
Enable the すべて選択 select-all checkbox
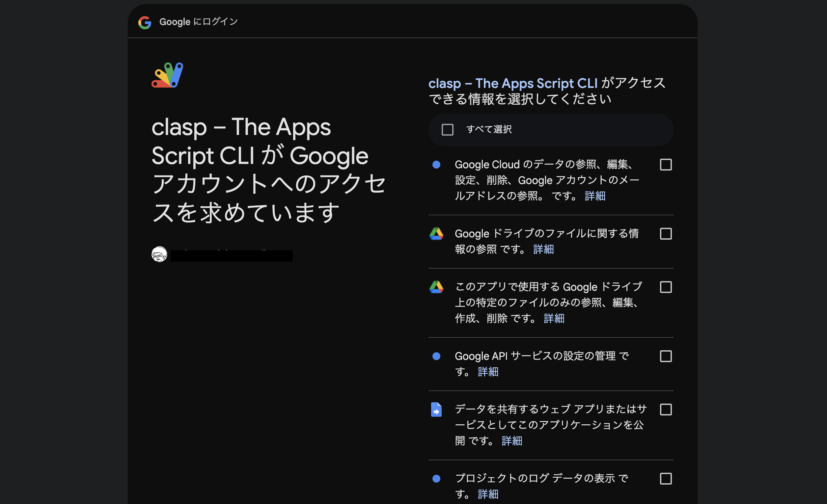pos(447,129)
